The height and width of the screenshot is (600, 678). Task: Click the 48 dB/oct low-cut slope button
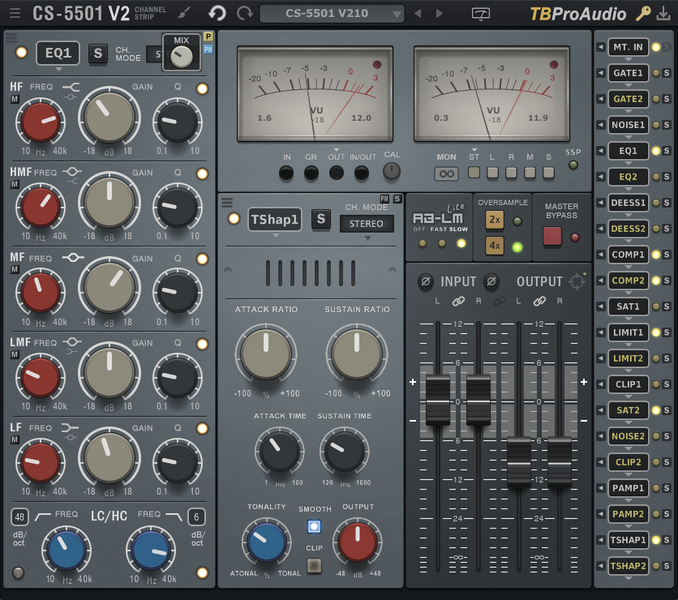point(19,517)
